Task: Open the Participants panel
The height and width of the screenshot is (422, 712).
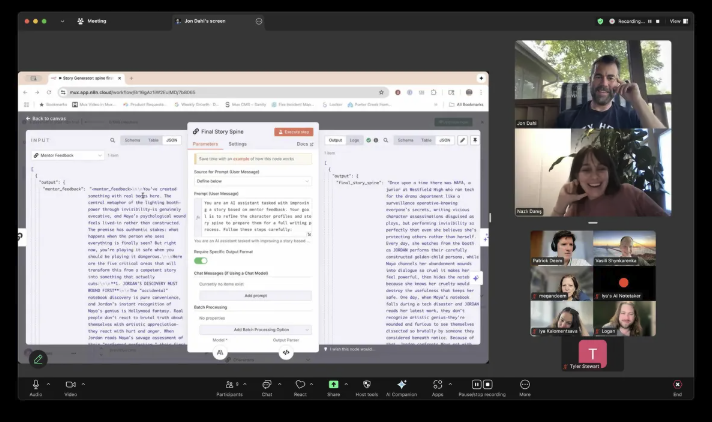Action: 228,385
